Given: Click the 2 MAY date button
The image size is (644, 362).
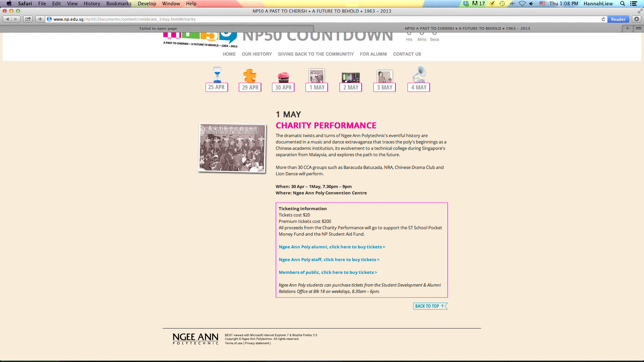Looking at the screenshot, I should click(351, 87).
